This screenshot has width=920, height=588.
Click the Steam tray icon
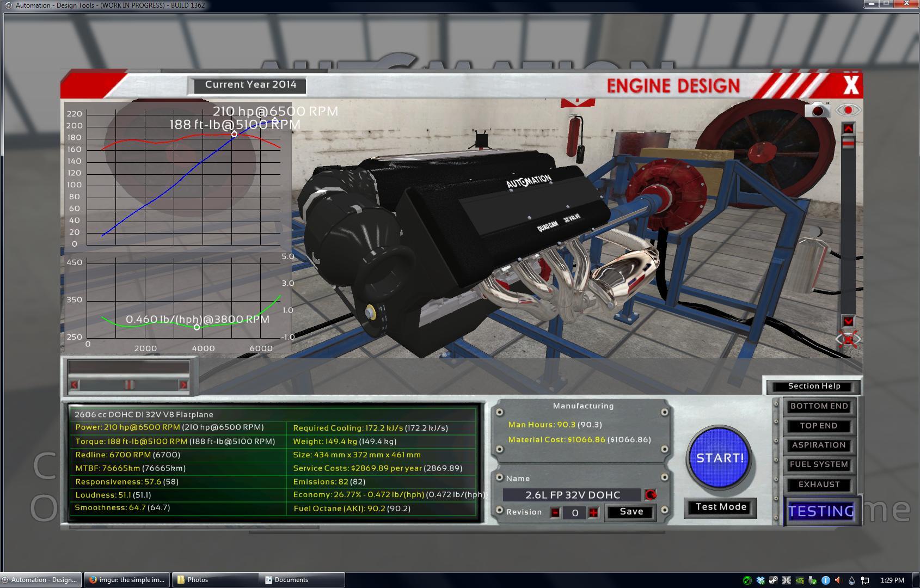[774, 580]
